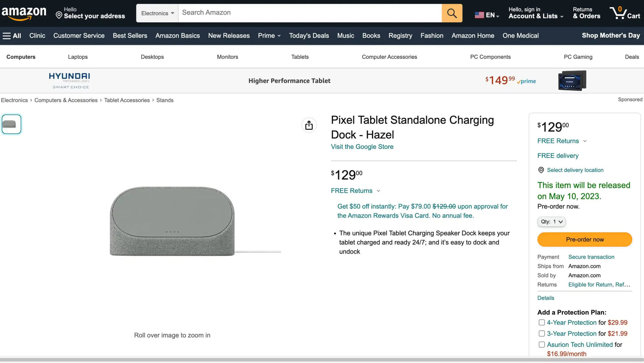Screen dimensions: 644x363
Task: Check the 4-Year Protection checkbox
Action: tap(542, 322)
